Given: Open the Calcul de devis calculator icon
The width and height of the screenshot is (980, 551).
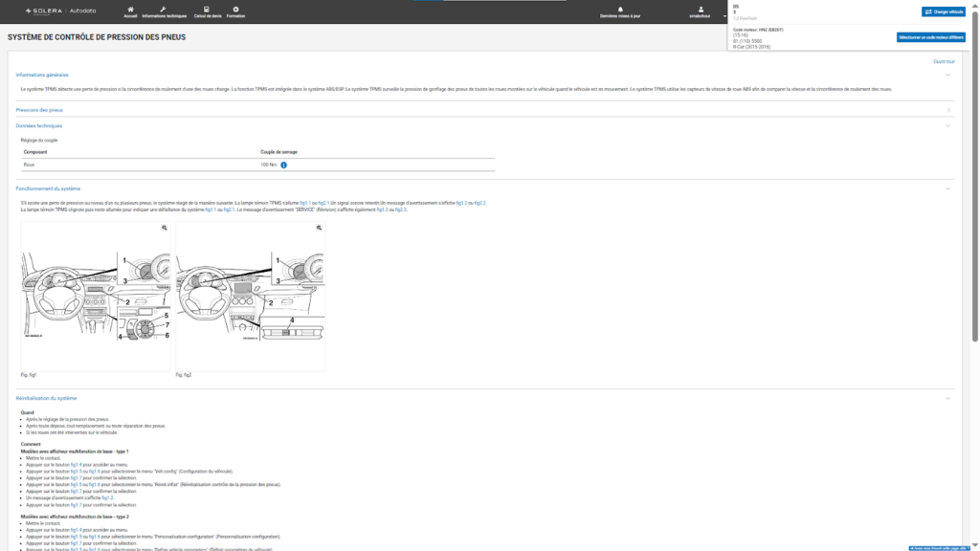Looking at the screenshot, I should click(x=207, y=10).
